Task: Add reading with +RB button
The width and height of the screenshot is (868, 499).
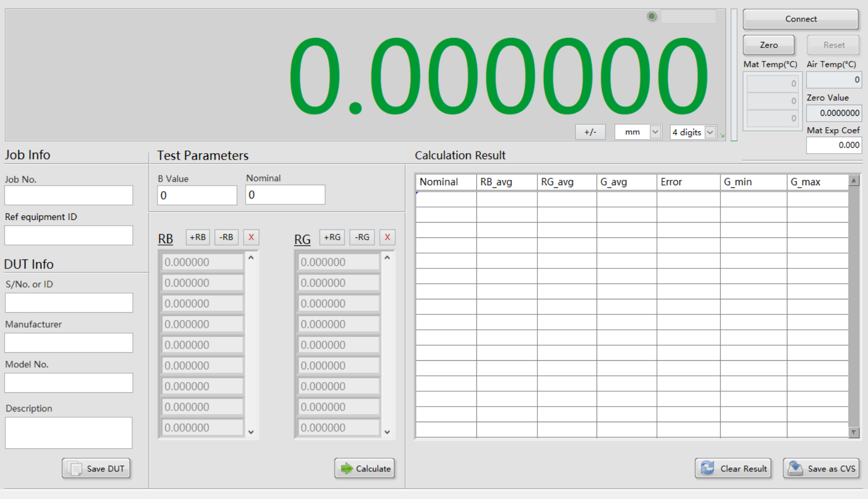Action: point(198,237)
